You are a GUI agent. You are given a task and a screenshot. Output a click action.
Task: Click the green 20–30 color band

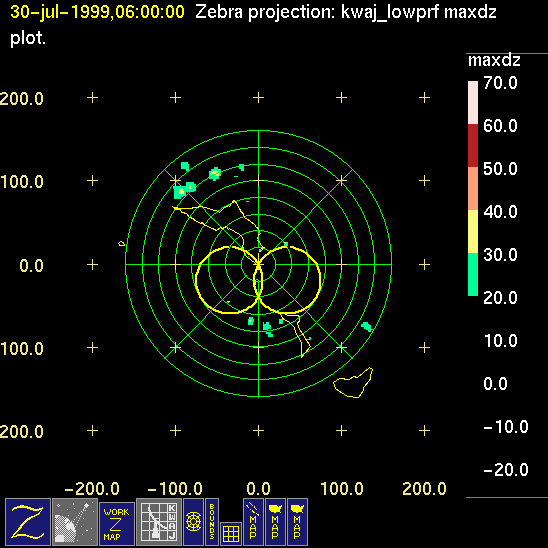pyautogui.click(x=473, y=274)
